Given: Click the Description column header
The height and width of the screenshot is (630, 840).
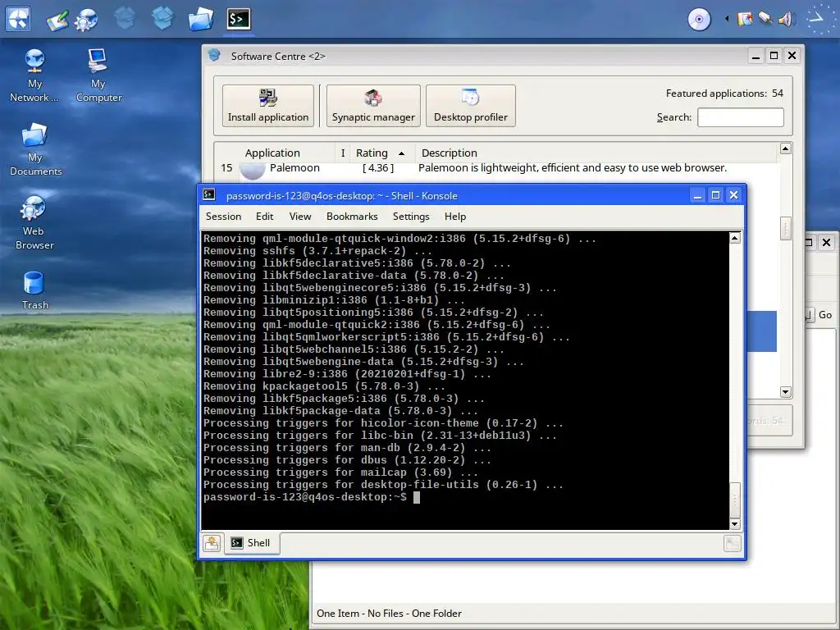Looking at the screenshot, I should point(596,153).
